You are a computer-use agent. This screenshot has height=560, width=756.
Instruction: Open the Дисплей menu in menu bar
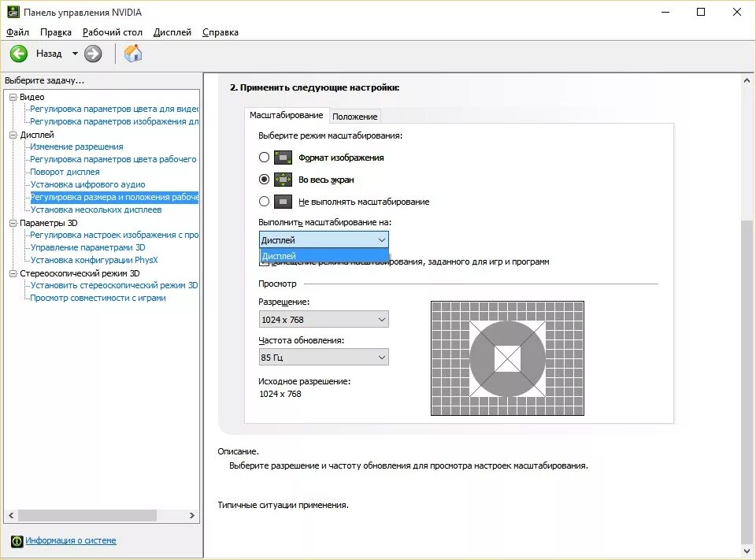click(172, 32)
